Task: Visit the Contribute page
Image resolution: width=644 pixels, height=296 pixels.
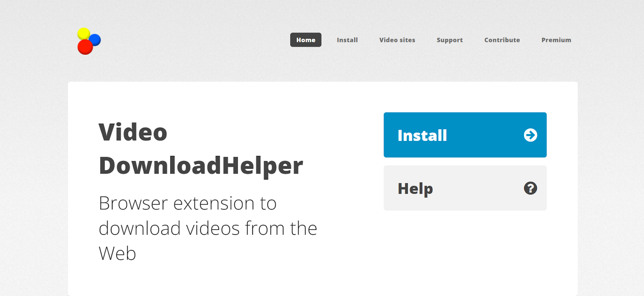Action: click(x=502, y=40)
